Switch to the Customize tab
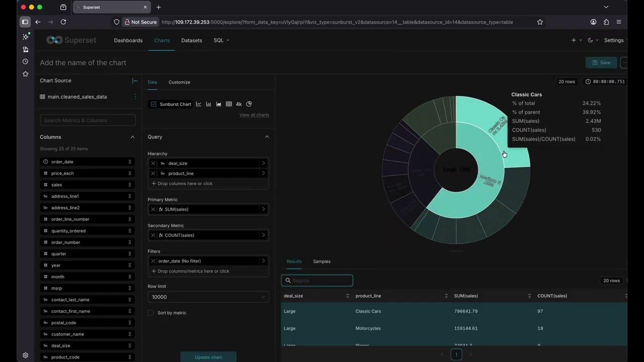 [179, 82]
